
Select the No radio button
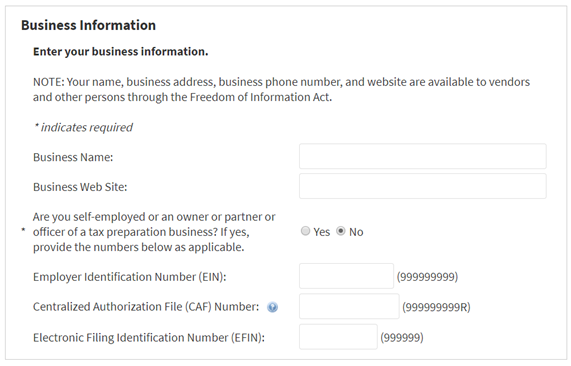(340, 231)
